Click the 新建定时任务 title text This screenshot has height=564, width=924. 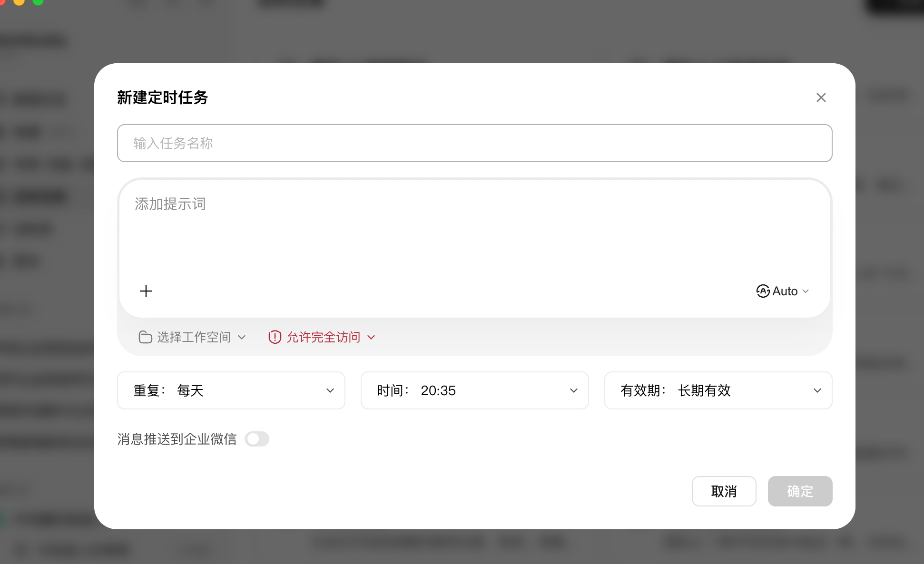163,97
